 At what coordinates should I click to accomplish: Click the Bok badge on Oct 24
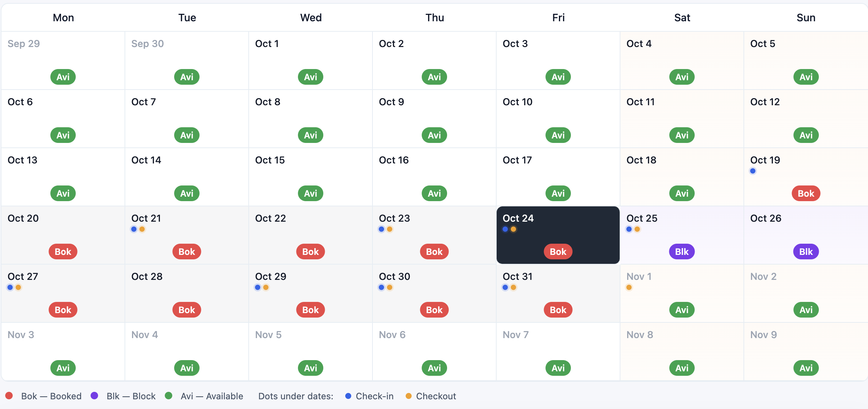pyautogui.click(x=557, y=252)
